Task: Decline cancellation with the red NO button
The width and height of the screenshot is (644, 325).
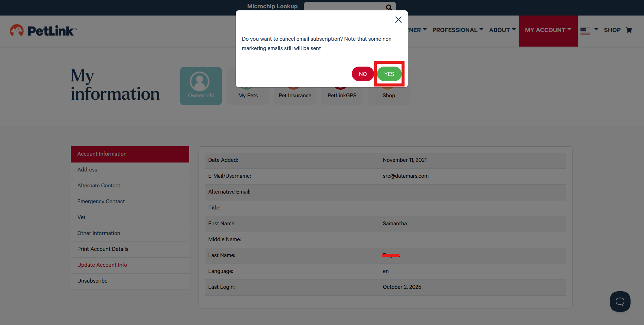Action: 363,74
